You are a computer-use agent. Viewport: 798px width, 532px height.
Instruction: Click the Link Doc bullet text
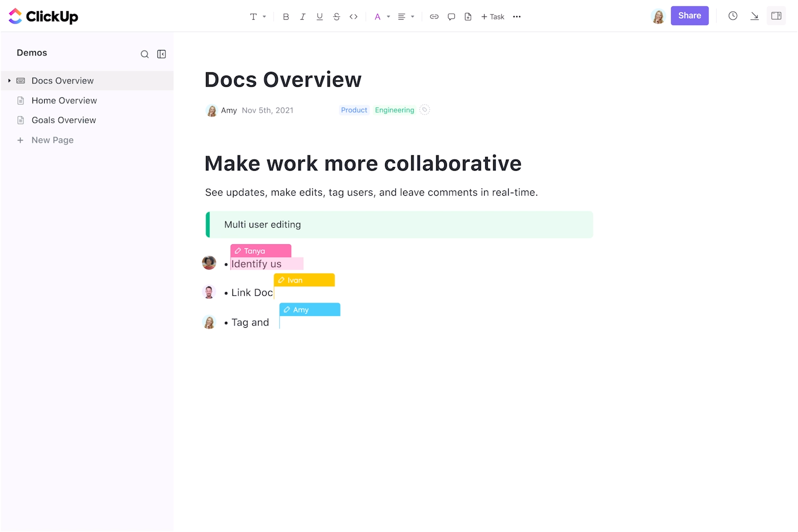click(x=252, y=293)
